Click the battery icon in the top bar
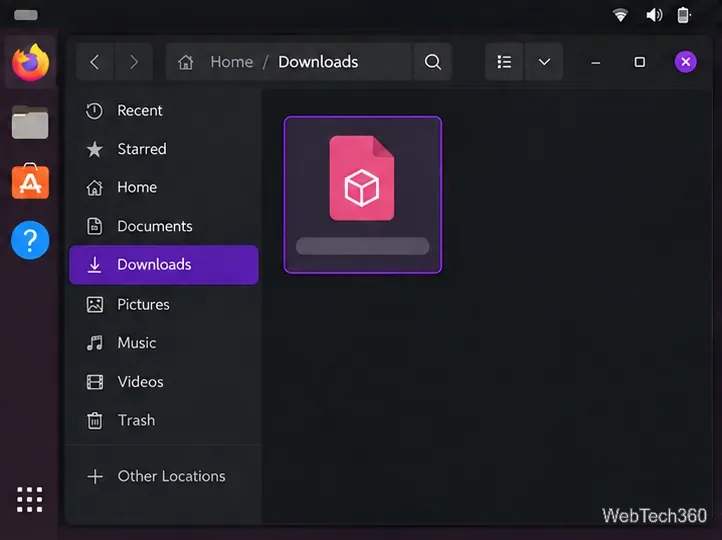This screenshot has width=722, height=540. [684, 15]
